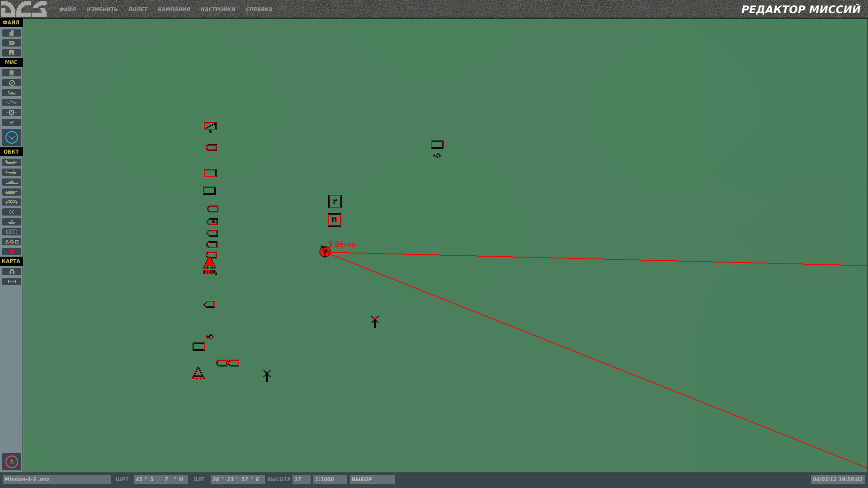Click the ВЫБОР mode status field
This screenshot has height=488, width=868.
372,479
